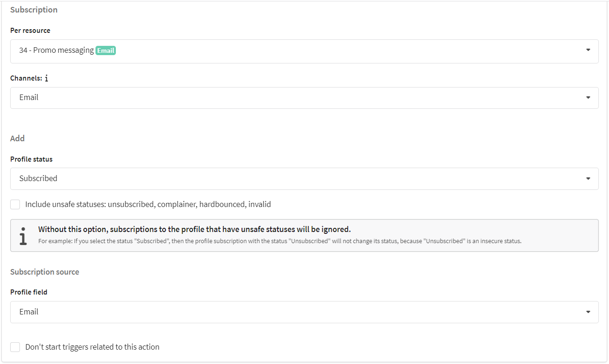This screenshot has width=609, height=364.
Task: Click the 'Don't start triggers related' label text
Action: pos(92,347)
